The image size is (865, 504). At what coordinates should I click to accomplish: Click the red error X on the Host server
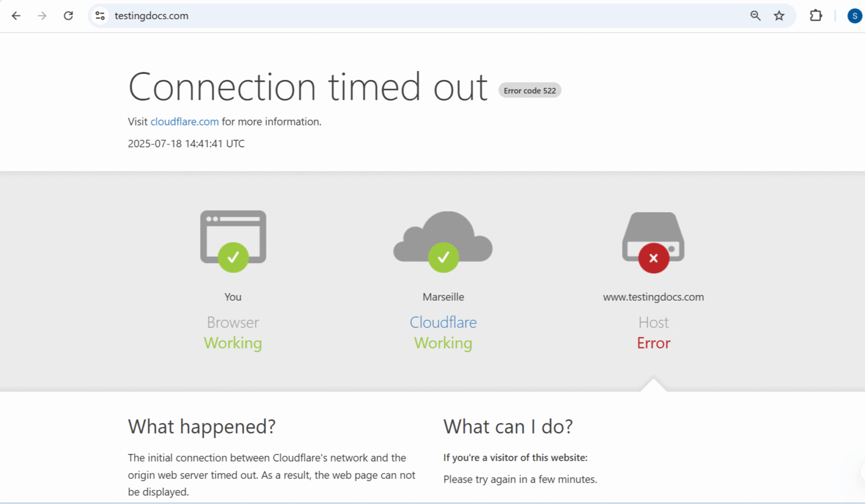[x=653, y=258]
